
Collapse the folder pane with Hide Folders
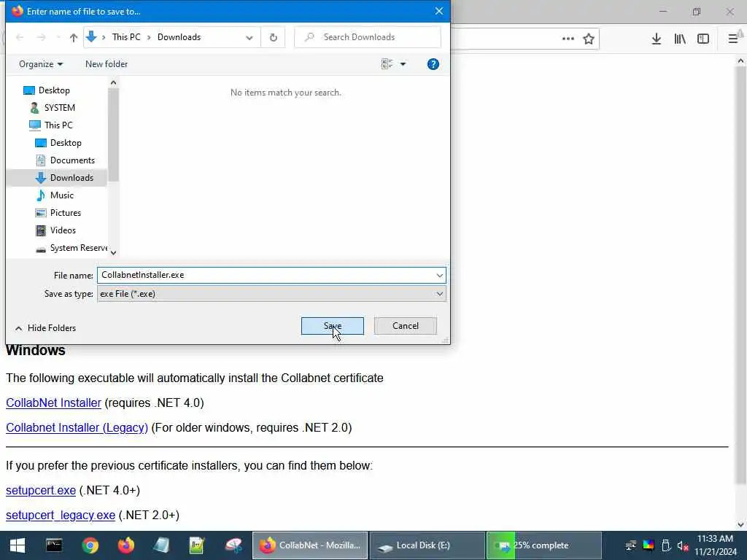coord(45,328)
